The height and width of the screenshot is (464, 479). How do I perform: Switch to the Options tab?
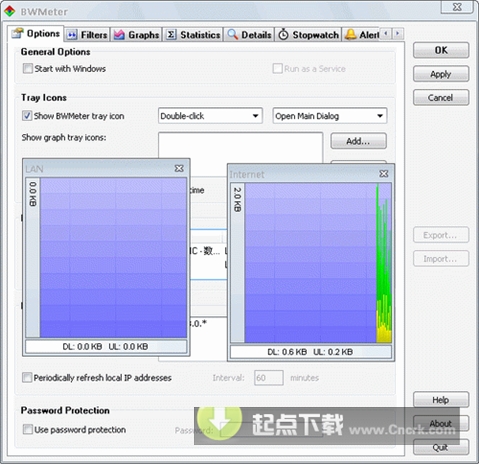click(36, 33)
